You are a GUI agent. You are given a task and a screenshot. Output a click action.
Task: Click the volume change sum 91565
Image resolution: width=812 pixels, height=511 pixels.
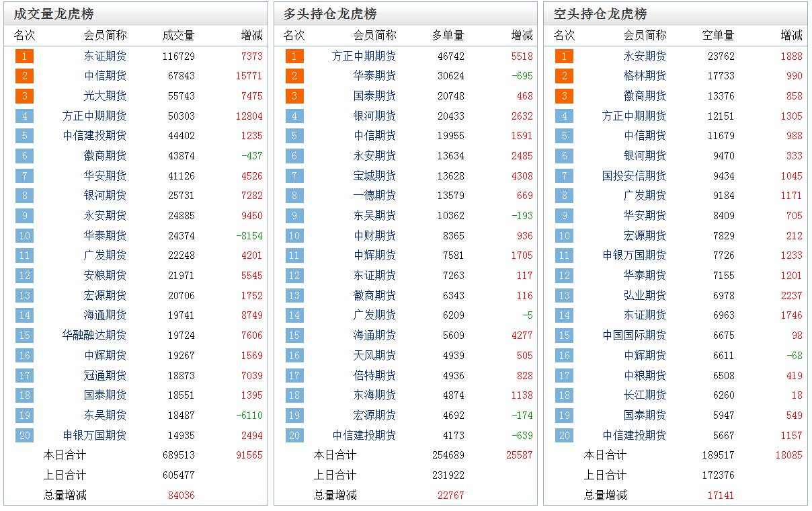coord(249,455)
